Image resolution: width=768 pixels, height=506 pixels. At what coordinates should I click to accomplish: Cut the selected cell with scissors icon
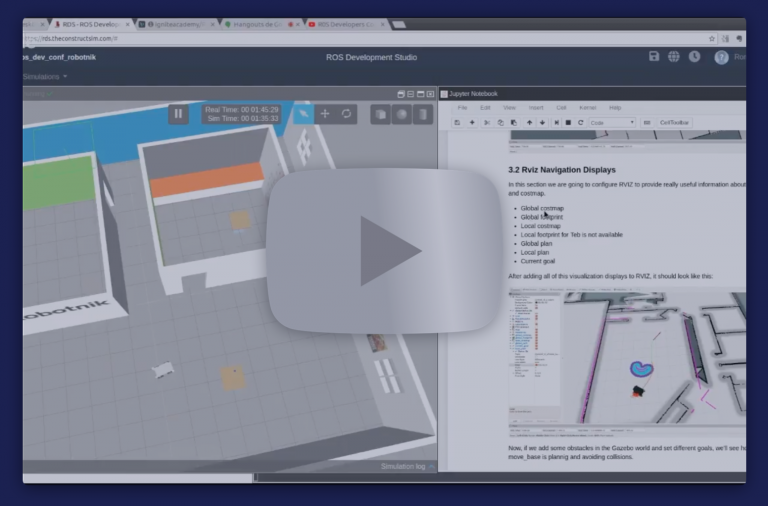(x=487, y=122)
